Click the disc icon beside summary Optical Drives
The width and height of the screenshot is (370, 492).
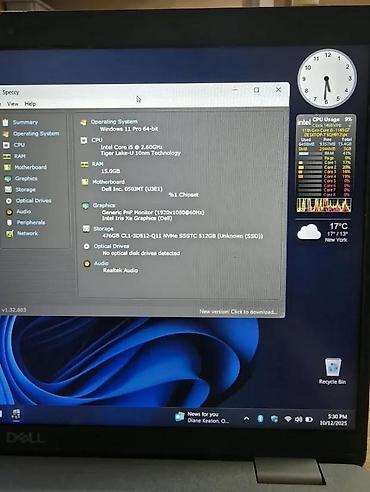pos(86,246)
